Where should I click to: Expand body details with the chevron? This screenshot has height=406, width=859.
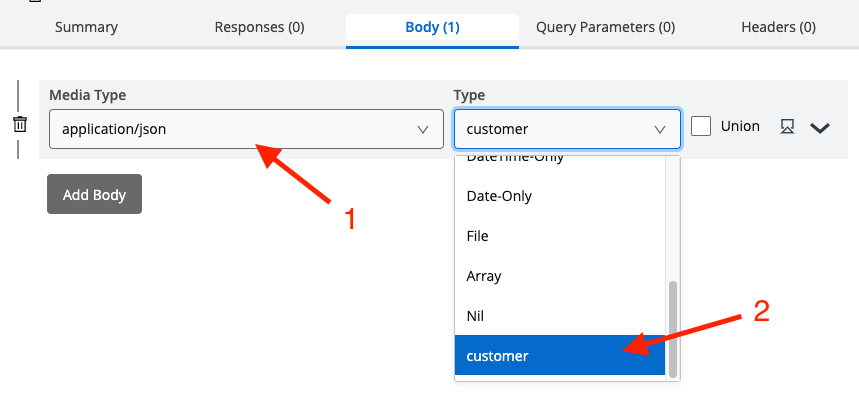[820, 128]
